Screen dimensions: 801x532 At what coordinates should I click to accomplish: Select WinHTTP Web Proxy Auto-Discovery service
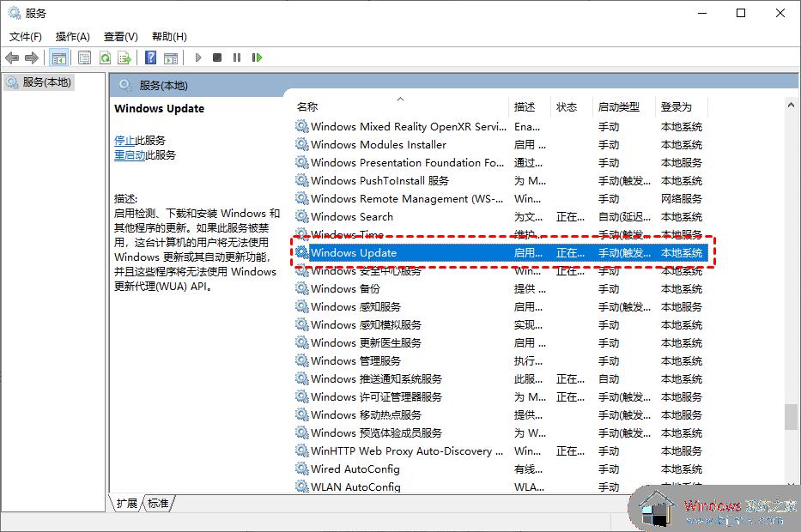click(x=501, y=450)
